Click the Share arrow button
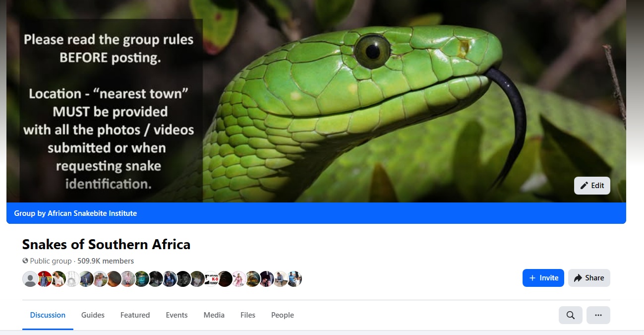 tap(589, 278)
